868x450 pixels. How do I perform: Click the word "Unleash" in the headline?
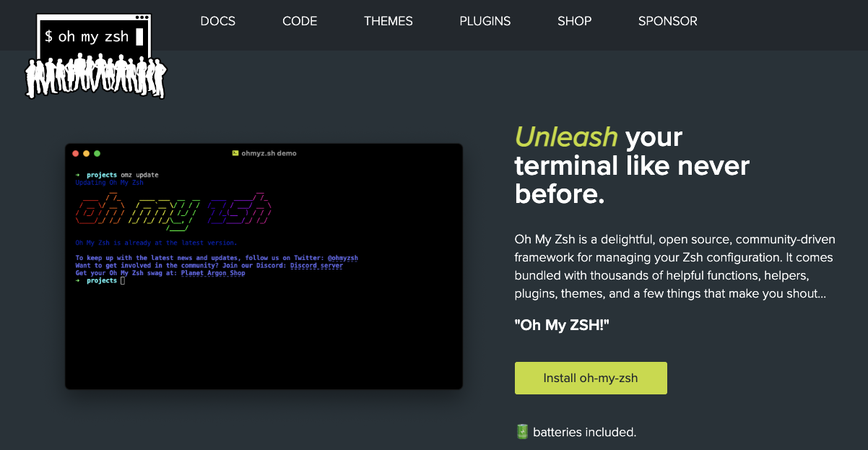566,137
